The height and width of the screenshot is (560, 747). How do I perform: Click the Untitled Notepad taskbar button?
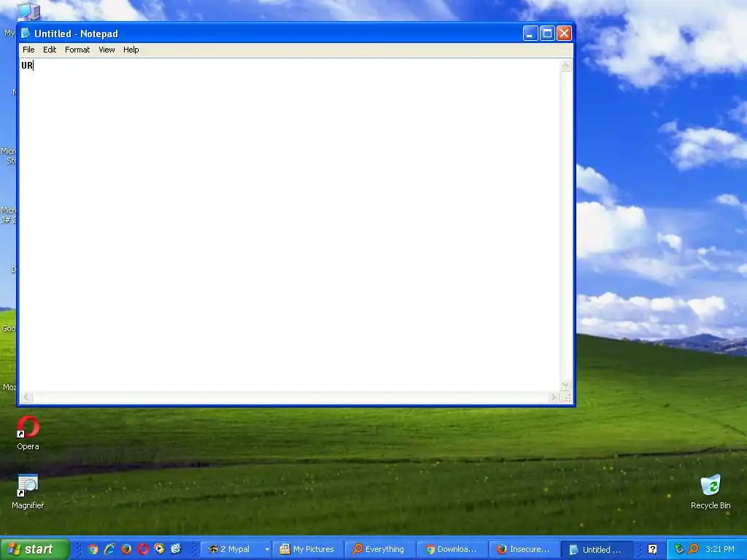point(597,549)
